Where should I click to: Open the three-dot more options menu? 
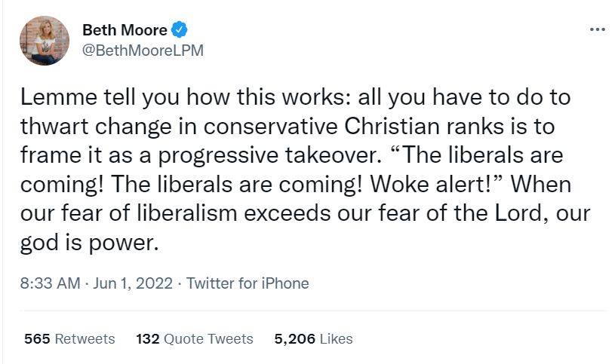pyautogui.click(x=597, y=29)
